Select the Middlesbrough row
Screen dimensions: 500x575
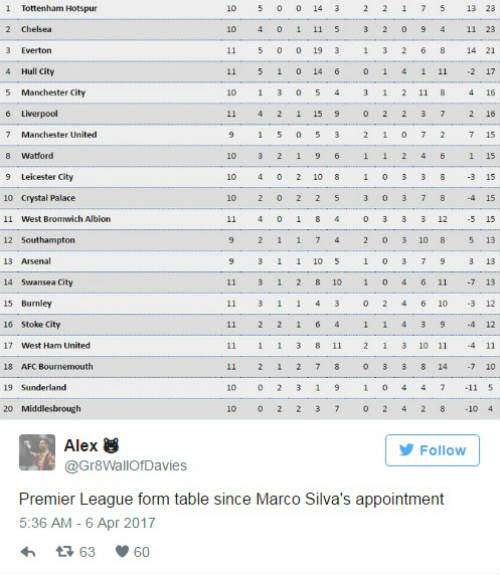(x=250, y=409)
